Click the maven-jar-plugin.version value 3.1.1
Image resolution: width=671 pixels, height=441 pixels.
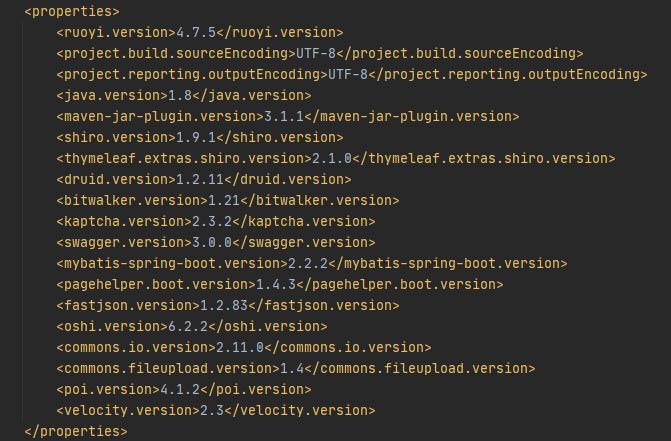(284, 116)
